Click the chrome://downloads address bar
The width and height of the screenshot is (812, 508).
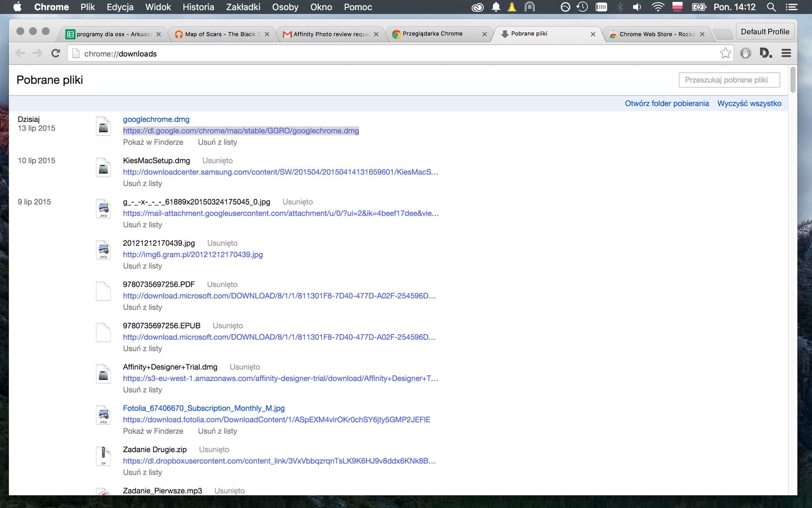[x=400, y=53]
